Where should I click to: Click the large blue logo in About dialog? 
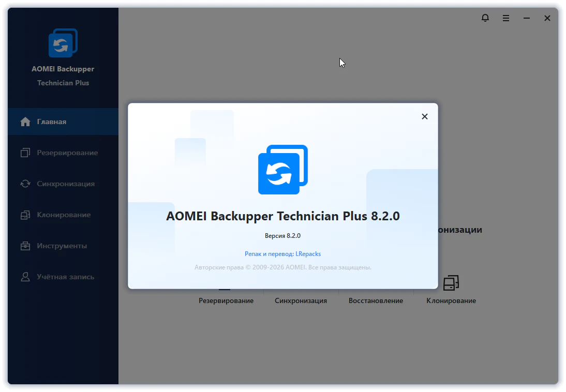pos(282,170)
